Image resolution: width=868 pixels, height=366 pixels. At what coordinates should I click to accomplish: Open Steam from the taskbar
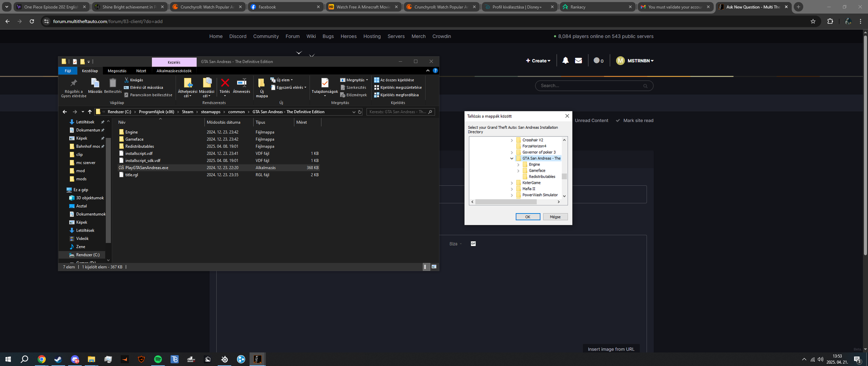[x=58, y=359]
